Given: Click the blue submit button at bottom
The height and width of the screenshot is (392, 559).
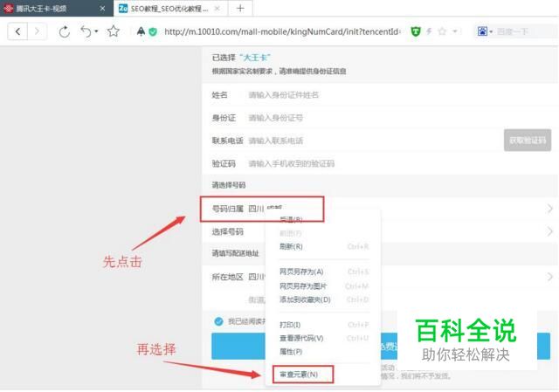Looking at the screenshot, I should tap(381, 346).
